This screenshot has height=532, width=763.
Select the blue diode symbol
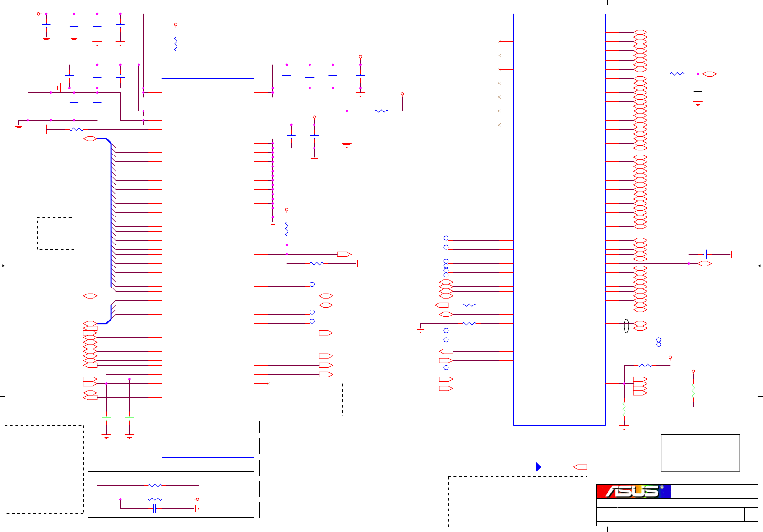tap(538, 467)
